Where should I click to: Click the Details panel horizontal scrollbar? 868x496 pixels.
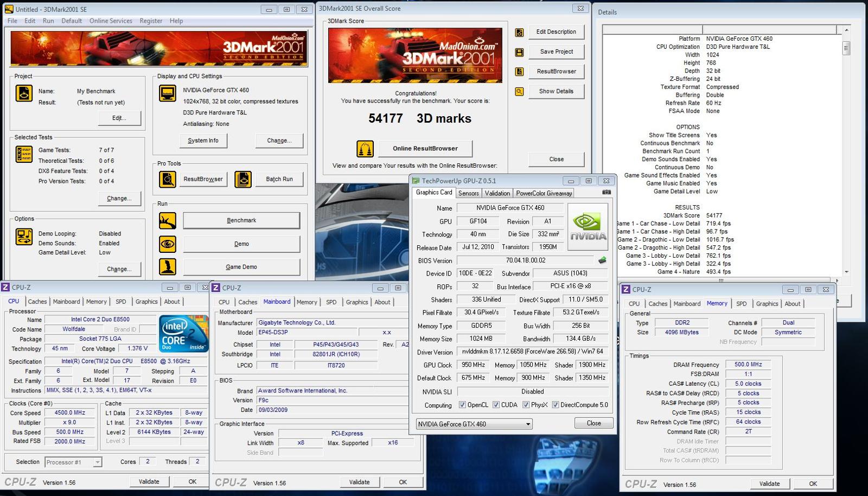[x=722, y=280]
